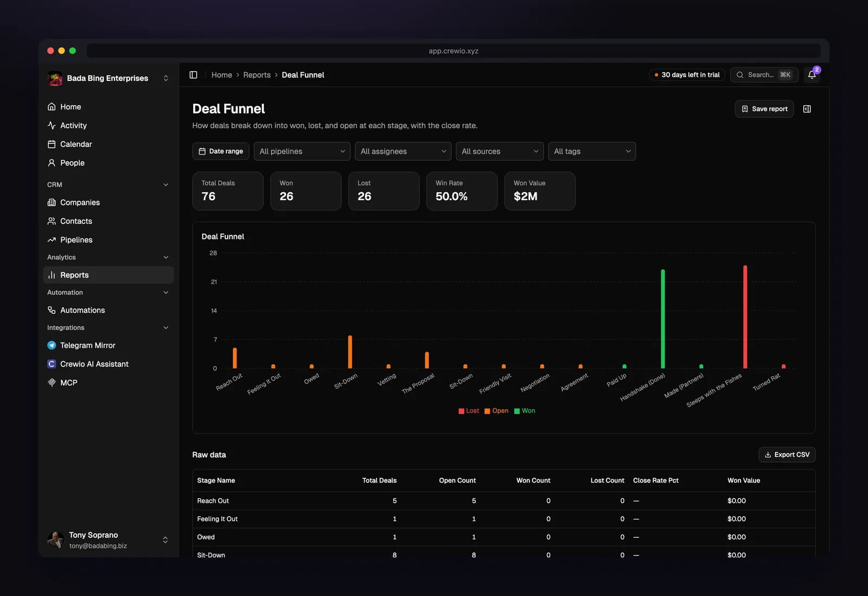Viewport: 868px width, 596px height.
Task: Collapse the Integrations section
Action: point(166,328)
